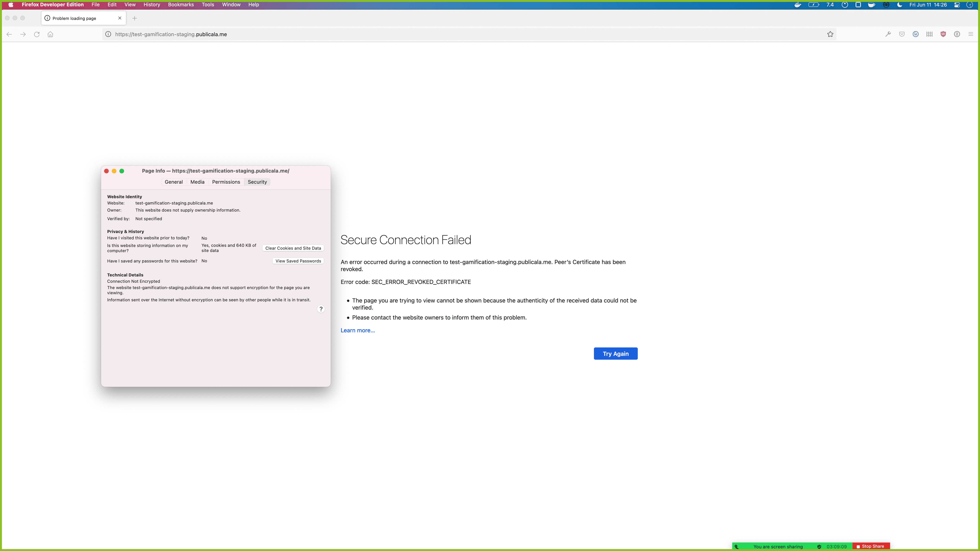This screenshot has width=980, height=551.
Task: Open the developer tools wrench icon
Action: pos(888,34)
